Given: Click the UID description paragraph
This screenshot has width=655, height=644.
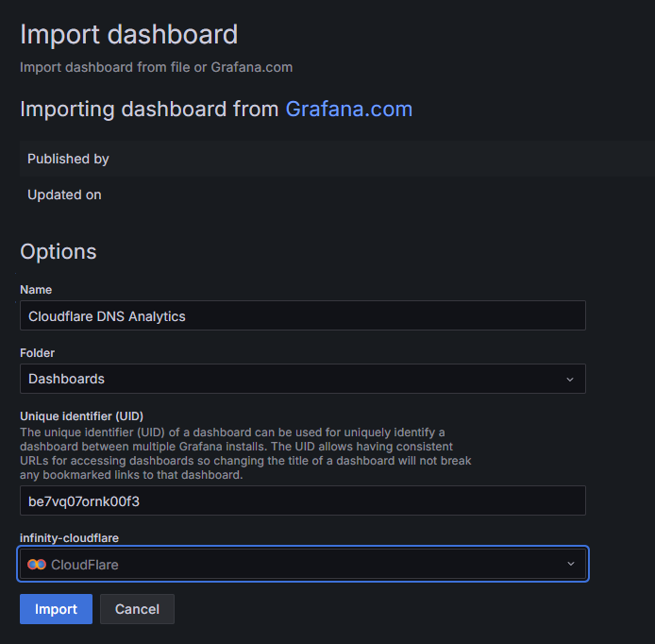Looking at the screenshot, I should tap(245, 453).
